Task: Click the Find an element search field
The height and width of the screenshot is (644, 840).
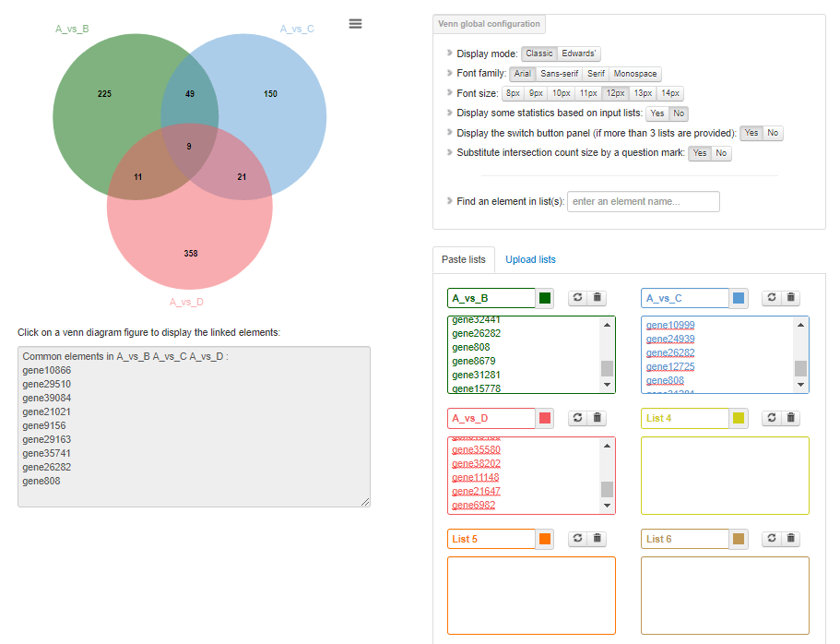Action: tap(643, 202)
